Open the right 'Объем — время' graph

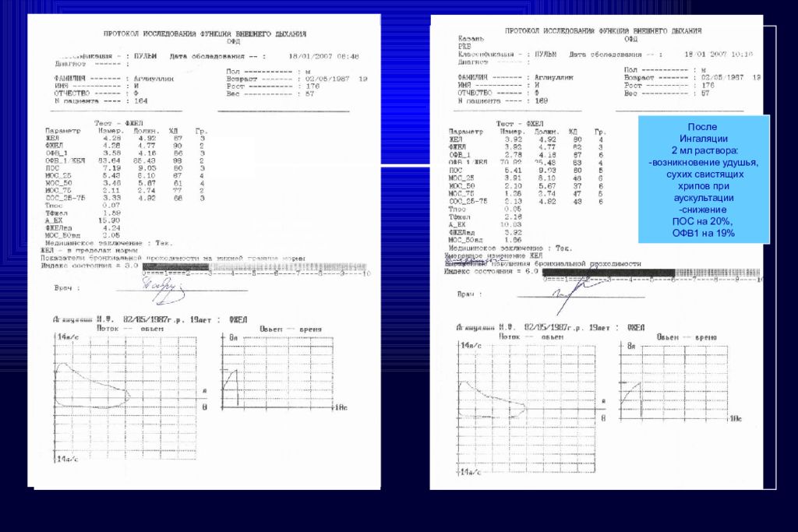tap(674, 382)
